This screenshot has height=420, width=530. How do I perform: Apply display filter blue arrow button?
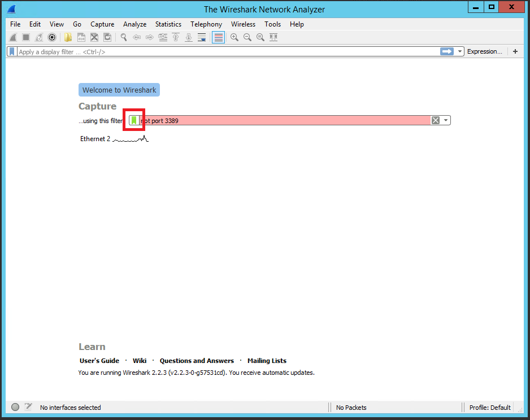[447, 51]
